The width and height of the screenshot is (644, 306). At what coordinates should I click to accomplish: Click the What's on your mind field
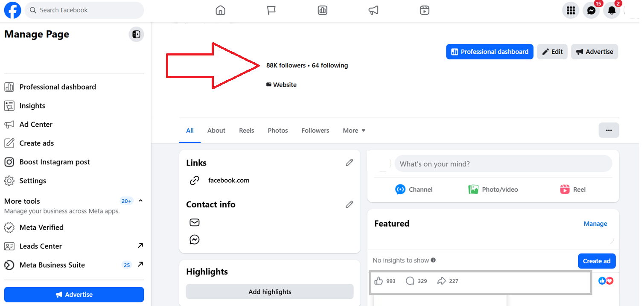tap(503, 164)
